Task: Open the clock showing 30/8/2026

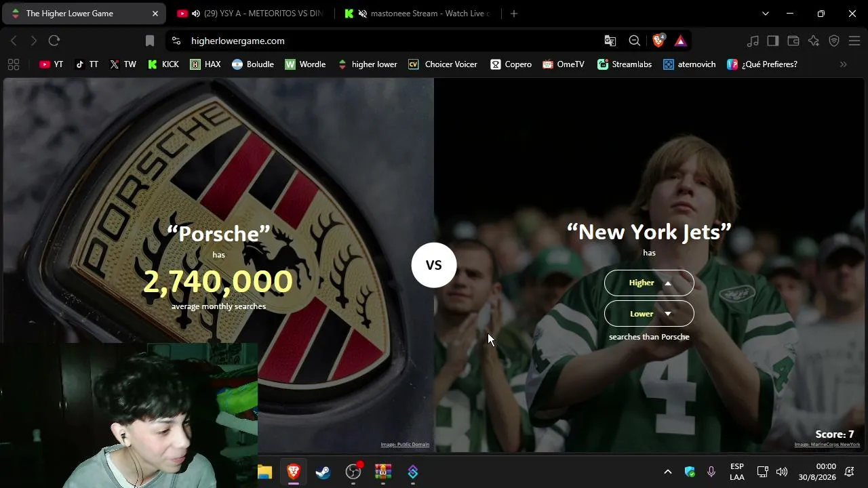Action: (817, 472)
